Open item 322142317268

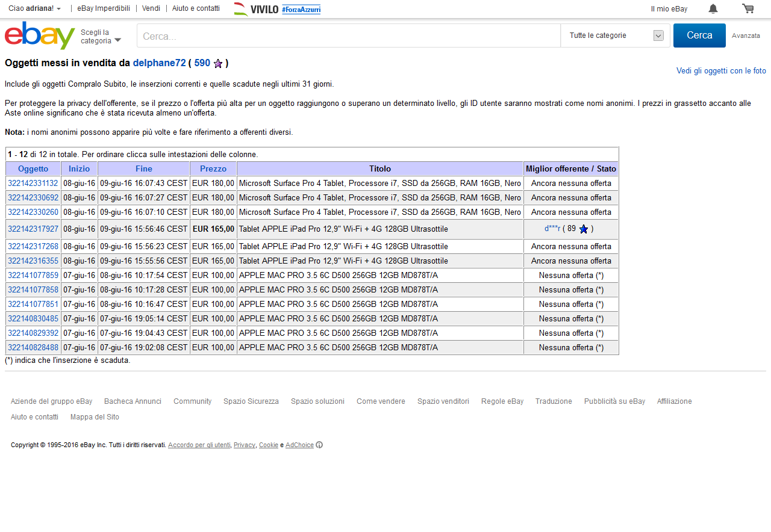click(33, 246)
